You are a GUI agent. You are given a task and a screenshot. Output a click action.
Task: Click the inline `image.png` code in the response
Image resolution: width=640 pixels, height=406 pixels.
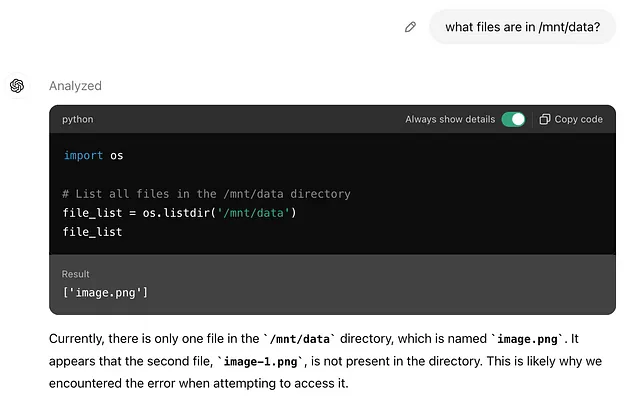click(x=527, y=339)
